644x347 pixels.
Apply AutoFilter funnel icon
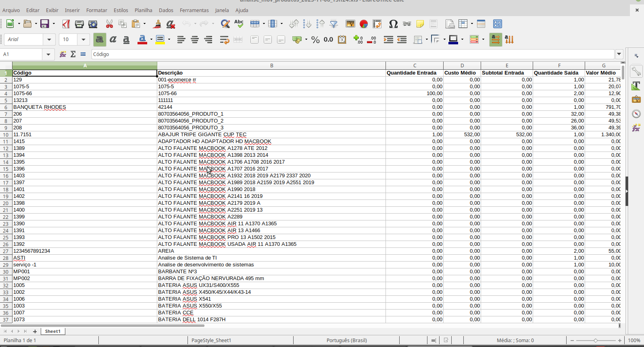coord(334,24)
